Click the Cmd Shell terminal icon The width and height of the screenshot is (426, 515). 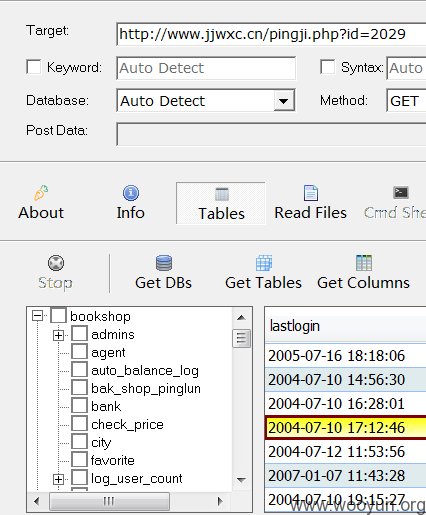[401, 192]
